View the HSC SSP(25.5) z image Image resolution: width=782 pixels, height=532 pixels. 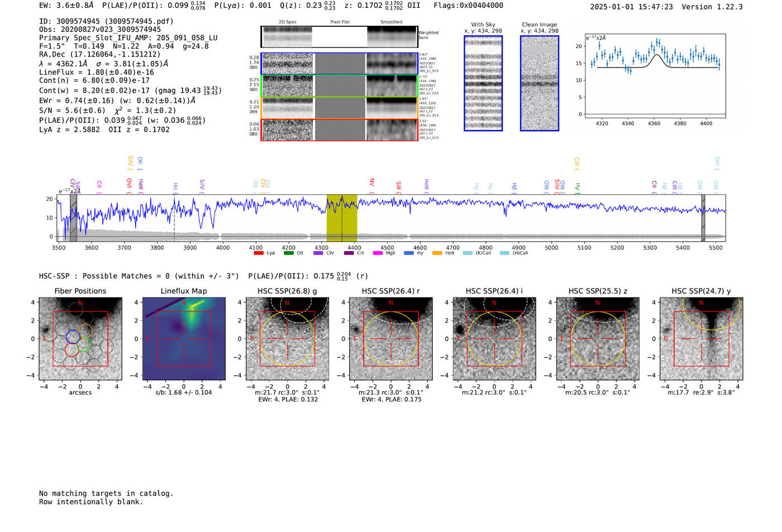(598, 339)
